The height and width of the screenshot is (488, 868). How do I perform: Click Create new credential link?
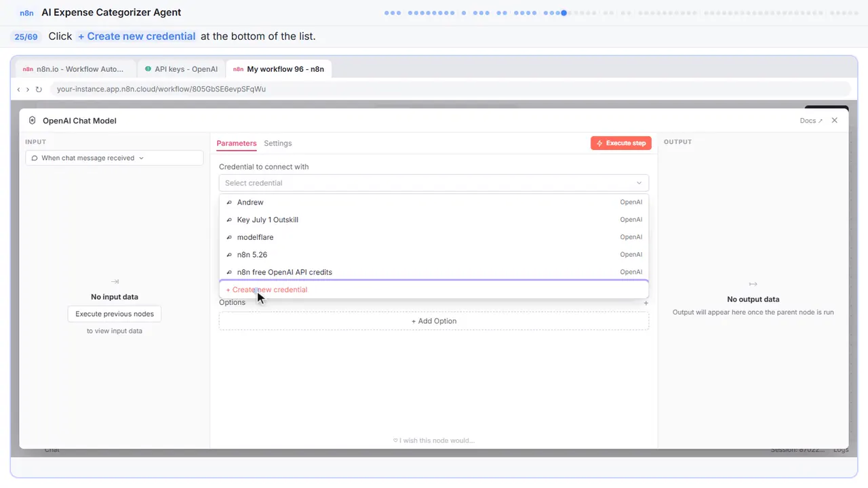pyautogui.click(x=267, y=289)
